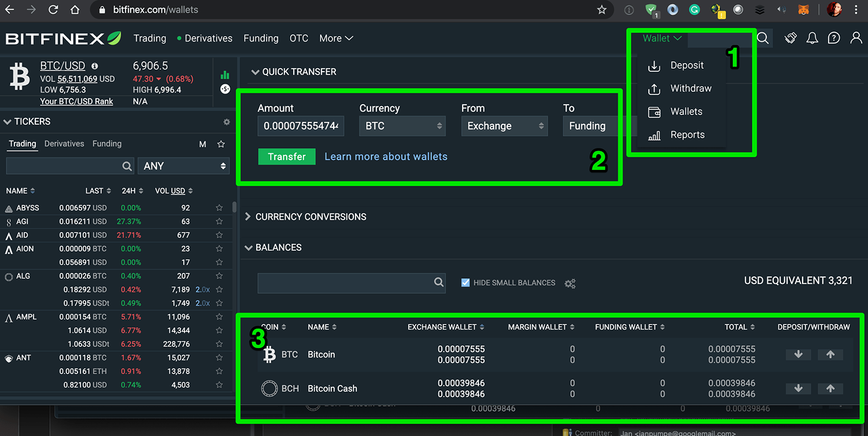
Task: Bookmark this page with the star icon
Action: 601,10
